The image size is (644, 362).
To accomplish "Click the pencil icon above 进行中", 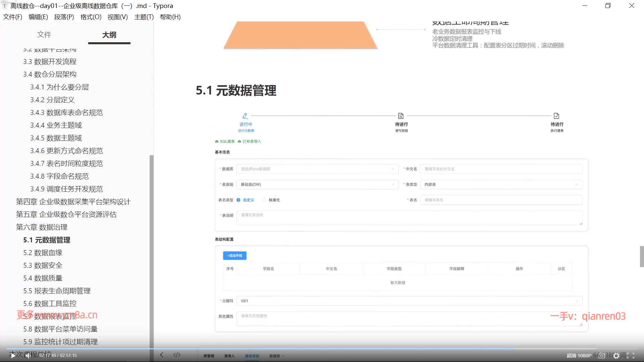I will coord(245,116).
